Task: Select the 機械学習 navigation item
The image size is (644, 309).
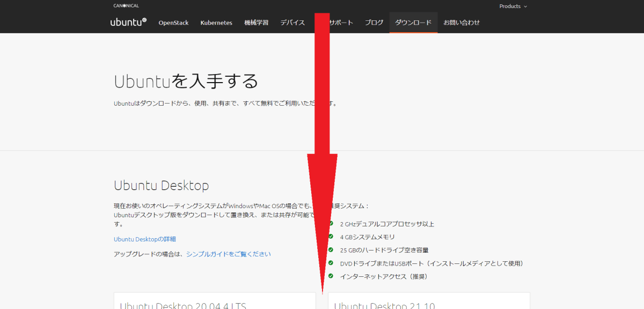Action: pyautogui.click(x=256, y=23)
